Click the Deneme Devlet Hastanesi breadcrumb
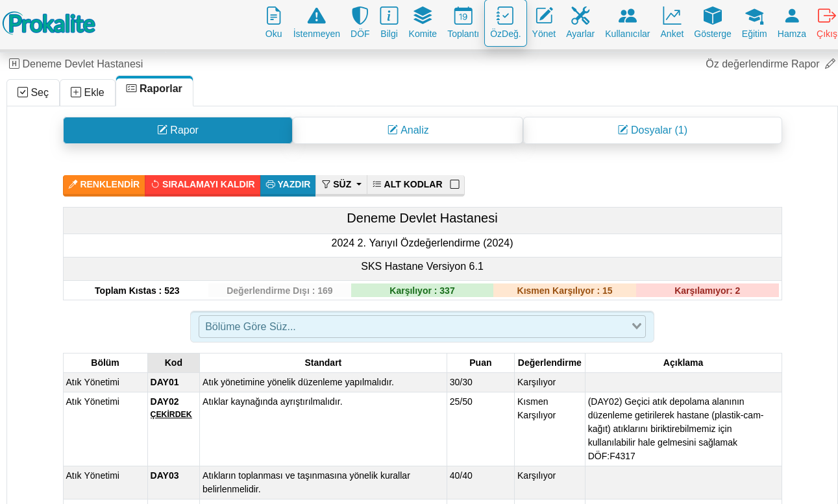 coord(82,64)
